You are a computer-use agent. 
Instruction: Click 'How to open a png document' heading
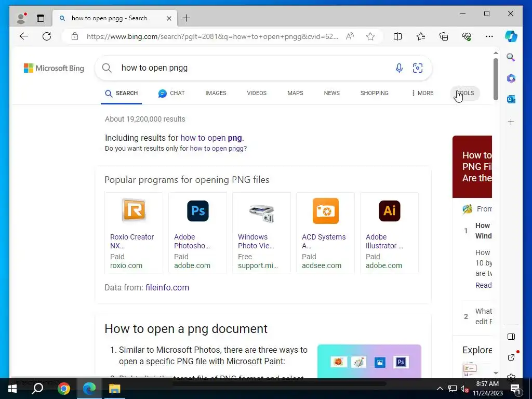186,329
